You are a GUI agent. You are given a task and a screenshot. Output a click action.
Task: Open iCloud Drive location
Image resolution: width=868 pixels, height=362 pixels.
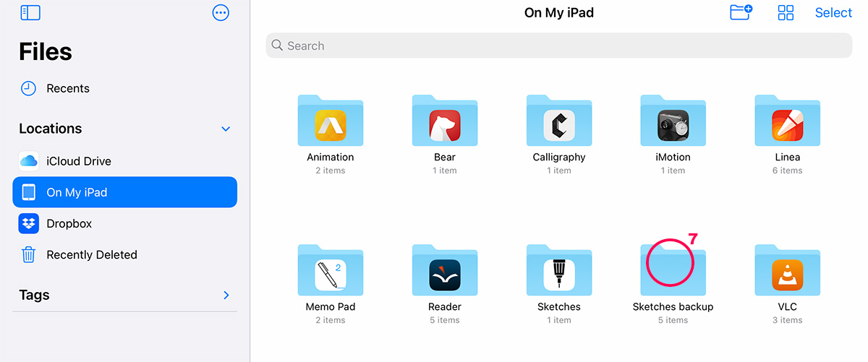pos(124,161)
